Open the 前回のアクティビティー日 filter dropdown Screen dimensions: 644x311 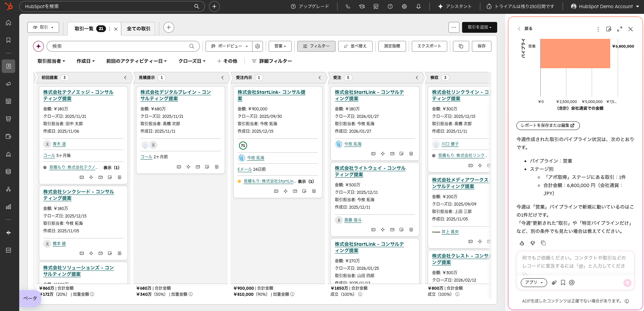pyautogui.click(x=136, y=61)
